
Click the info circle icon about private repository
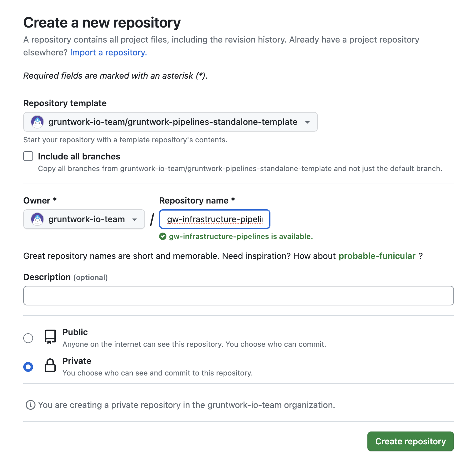click(30, 405)
